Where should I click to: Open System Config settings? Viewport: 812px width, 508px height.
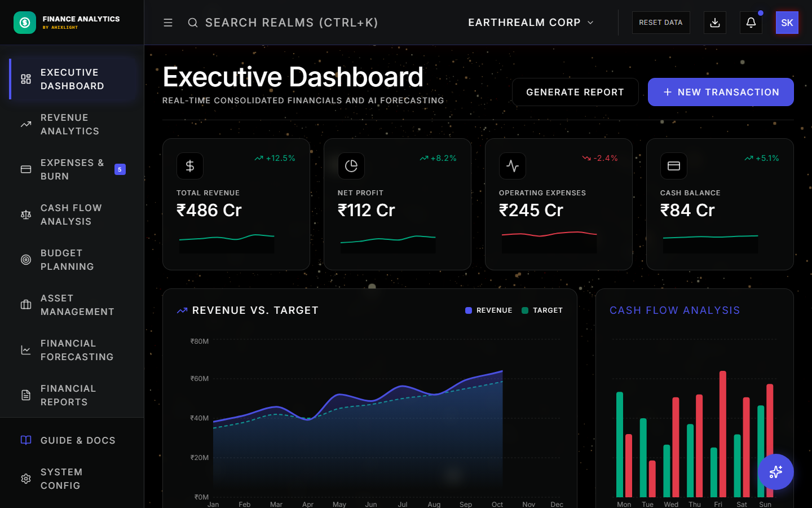tap(72, 479)
